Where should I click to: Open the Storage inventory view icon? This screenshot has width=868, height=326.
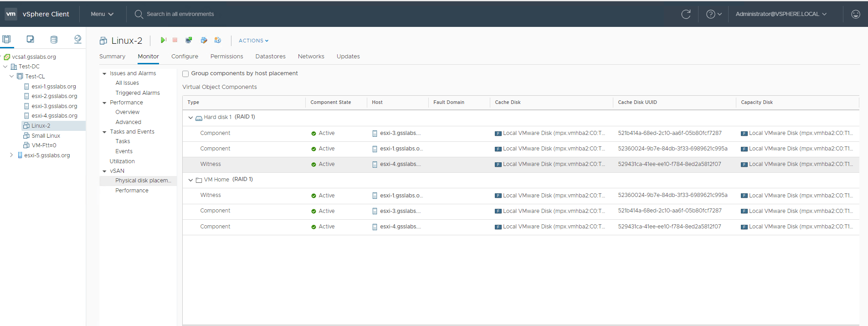pos(54,39)
